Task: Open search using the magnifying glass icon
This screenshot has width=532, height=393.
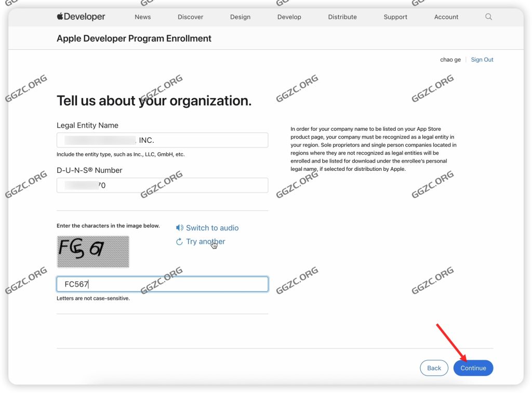Action: tap(488, 17)
